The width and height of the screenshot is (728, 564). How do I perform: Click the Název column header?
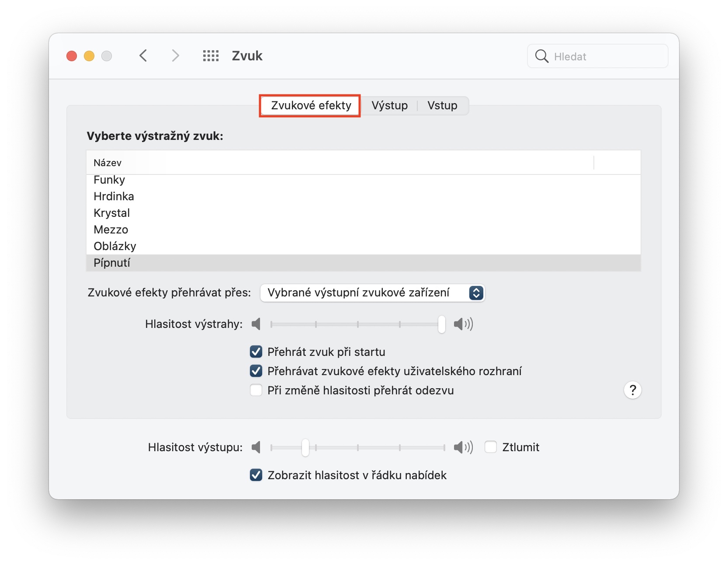tap(107, 163)
